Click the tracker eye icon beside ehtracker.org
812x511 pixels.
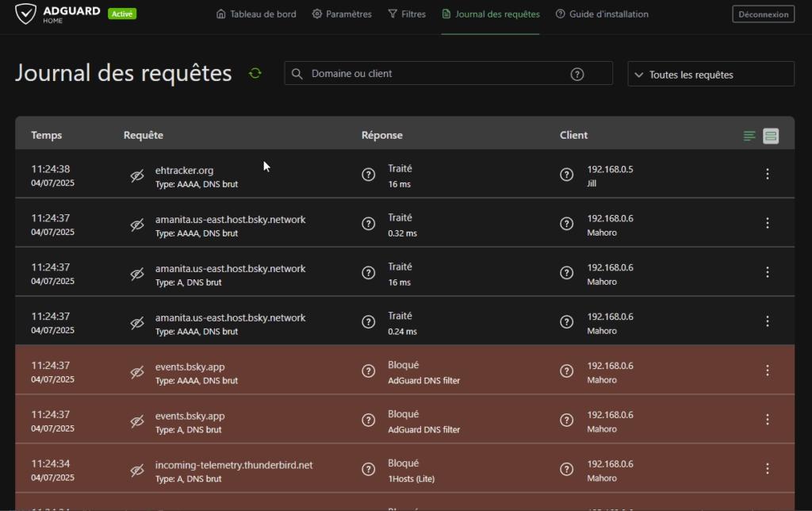[x=137, y=175]
